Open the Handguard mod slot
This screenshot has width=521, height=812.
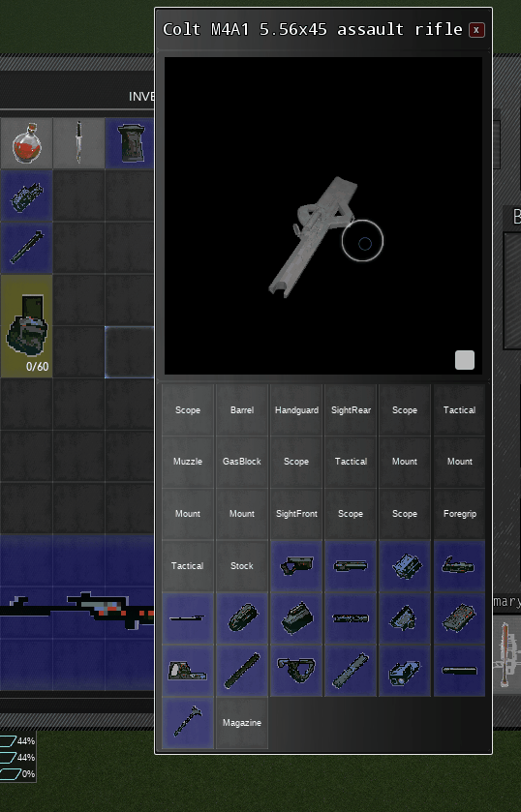click(x=296, y=410)
